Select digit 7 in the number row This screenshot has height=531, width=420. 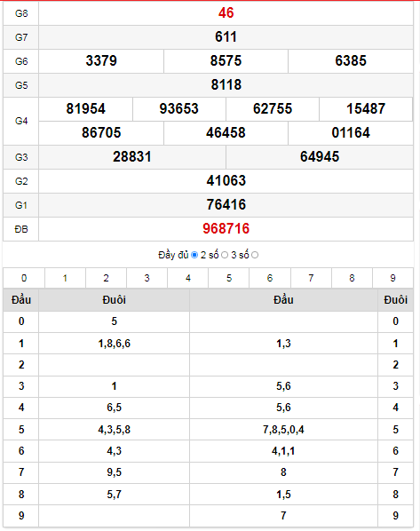[x=311, y=278]
